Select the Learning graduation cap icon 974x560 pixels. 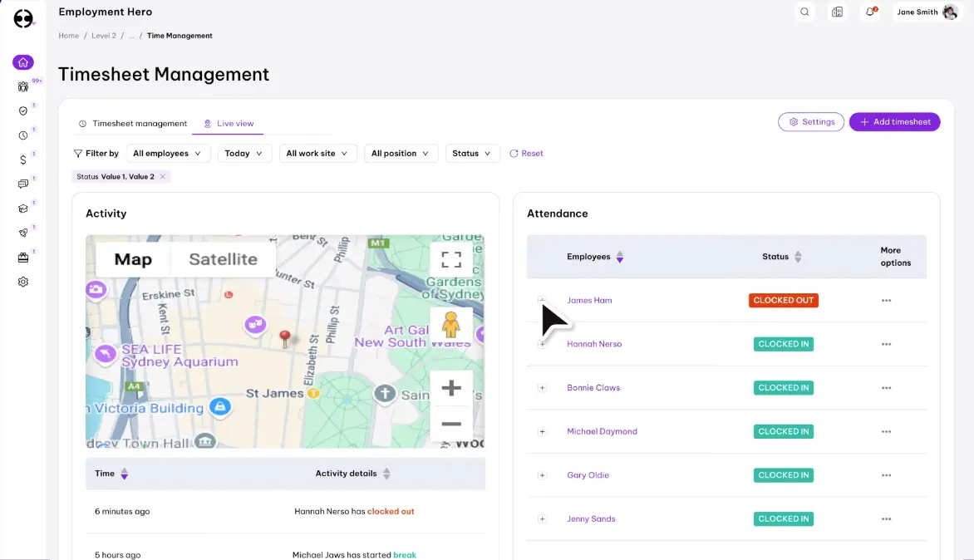(23, 209)
